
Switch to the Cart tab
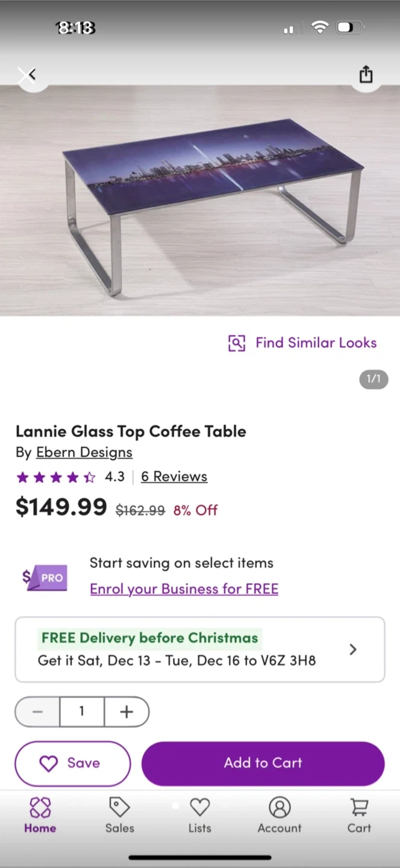(x=359, y=815)
